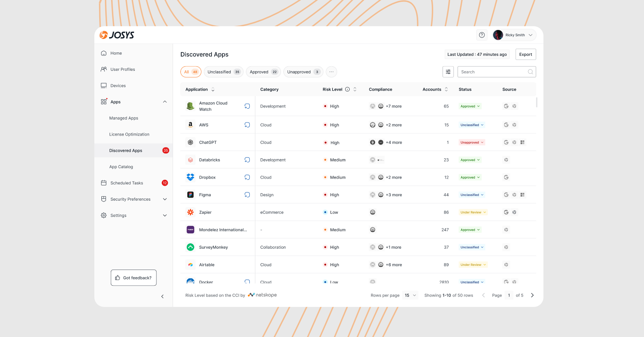
Task: Click the Ricky Smith profile avatar
Action: point(498,35)
